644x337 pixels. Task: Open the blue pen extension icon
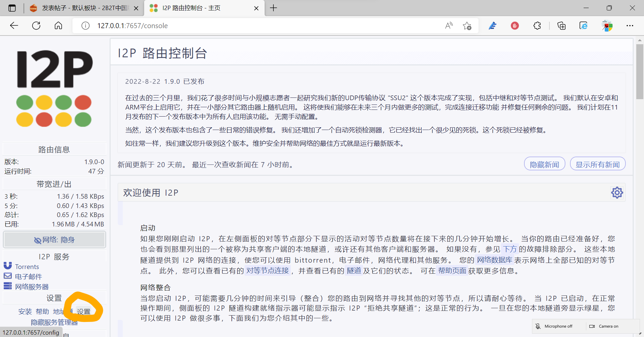tap(492, 25)
